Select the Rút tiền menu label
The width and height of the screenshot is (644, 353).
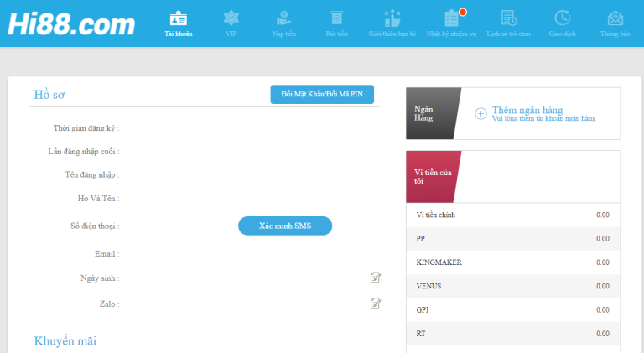337,34
